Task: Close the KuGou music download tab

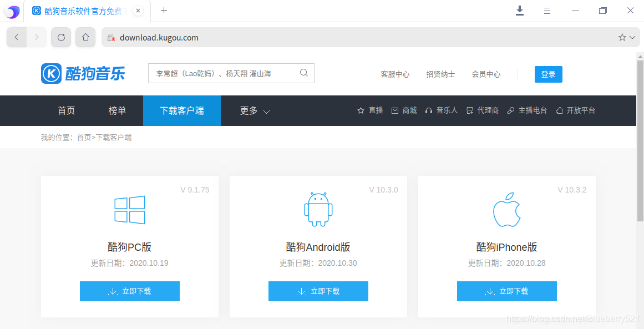Action: tap(139, 11)
